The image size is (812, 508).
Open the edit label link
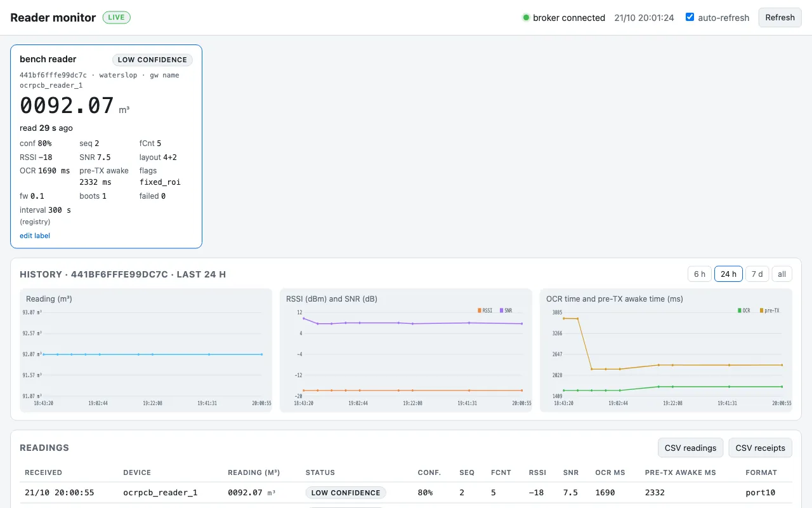pyautogui.click(x=35, y=236)
